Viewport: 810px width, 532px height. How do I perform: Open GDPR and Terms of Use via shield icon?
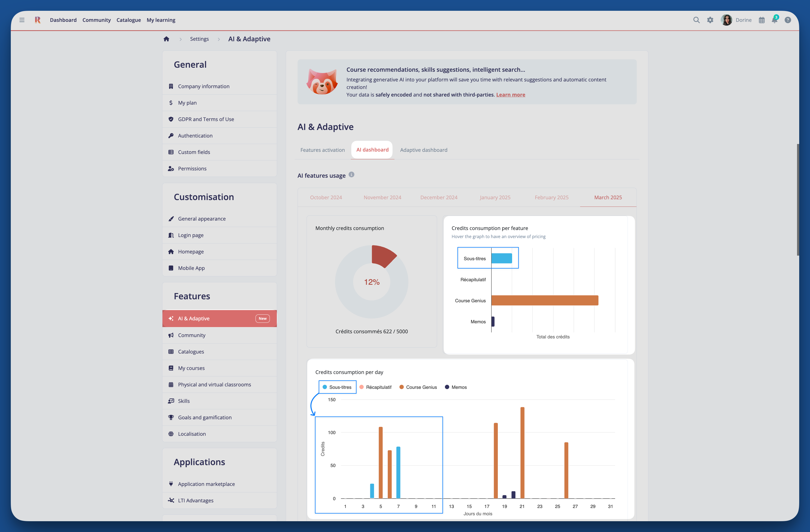(x=206, y=119)
